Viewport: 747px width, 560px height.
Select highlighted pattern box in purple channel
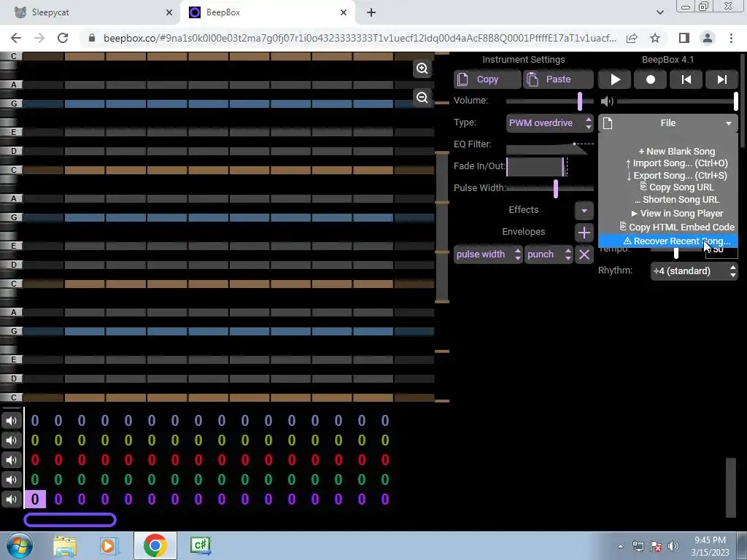pyautogui.click(x=35, y=499)
